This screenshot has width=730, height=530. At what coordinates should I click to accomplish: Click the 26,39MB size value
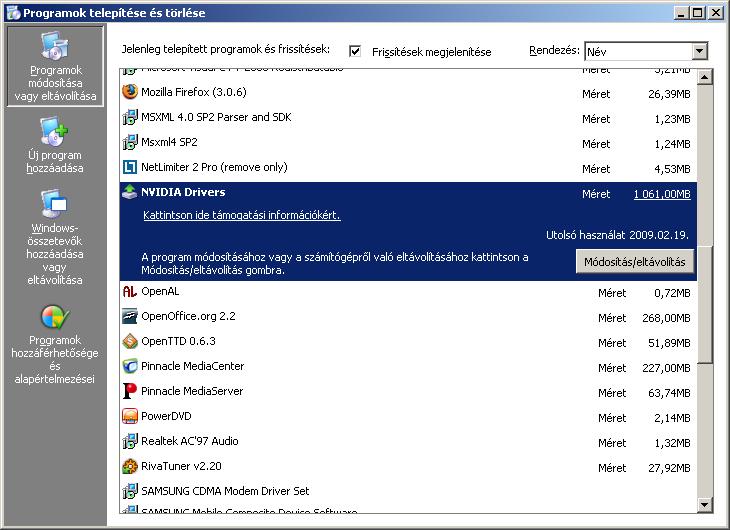click(x=669, y=94)
